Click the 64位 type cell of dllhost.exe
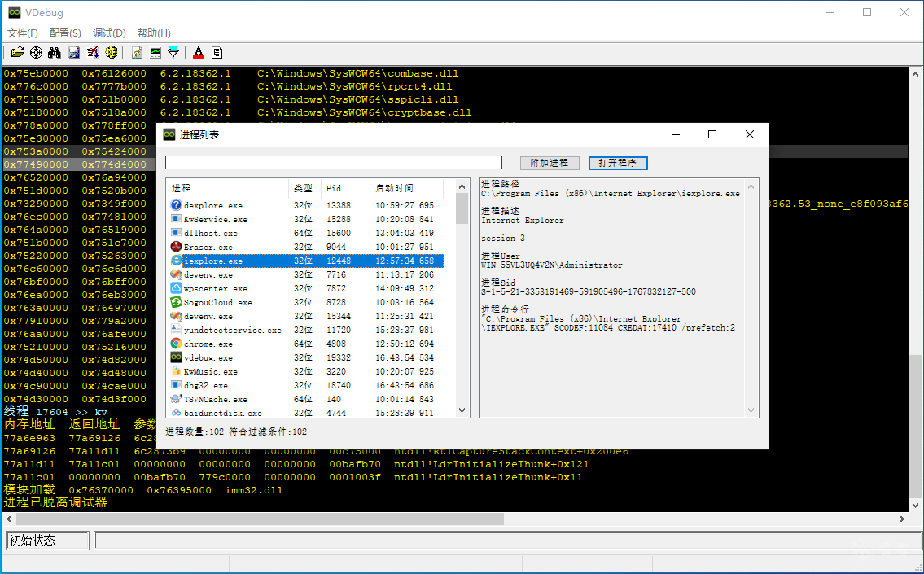 (303, 234)
